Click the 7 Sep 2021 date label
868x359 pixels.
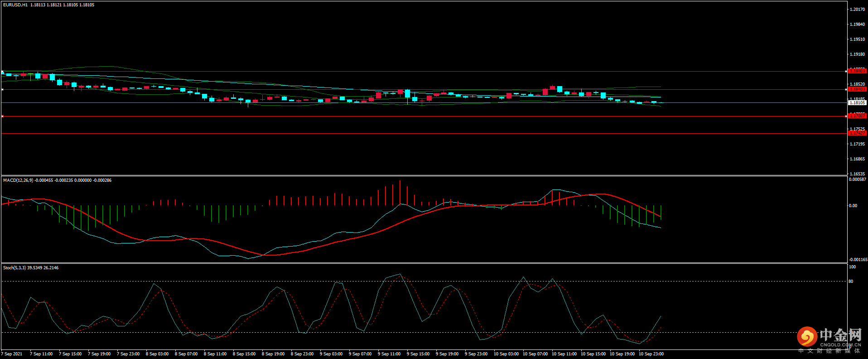12,354
